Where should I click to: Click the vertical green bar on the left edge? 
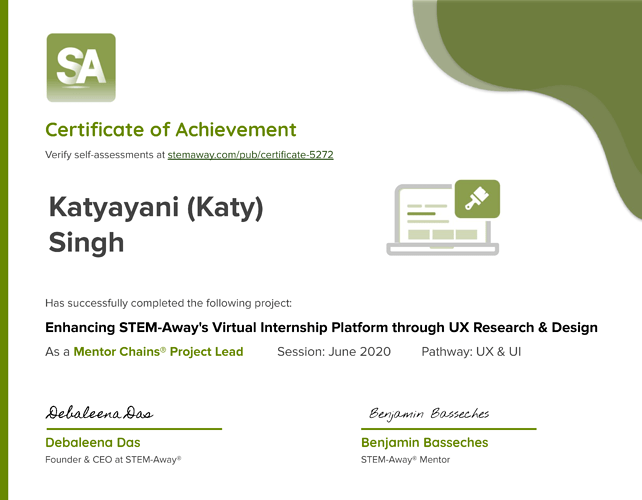click(x=4, y=250)
